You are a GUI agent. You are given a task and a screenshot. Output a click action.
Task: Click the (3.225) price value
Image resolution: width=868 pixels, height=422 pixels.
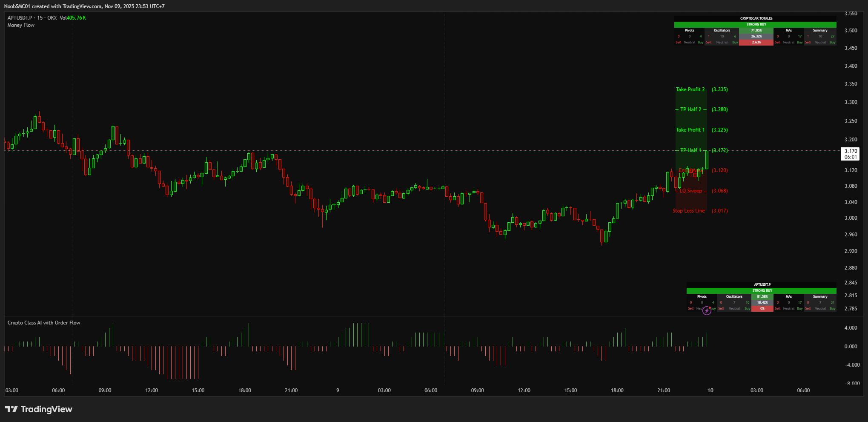[x=720, y=130]
